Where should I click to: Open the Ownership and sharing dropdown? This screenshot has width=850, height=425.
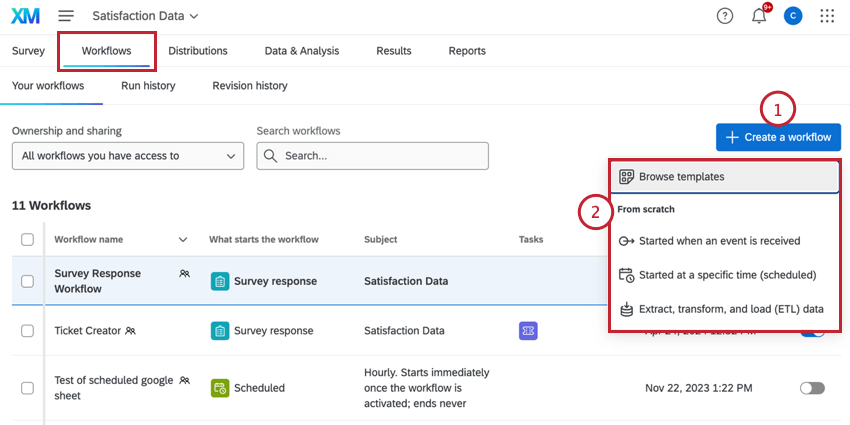[x=128, y=156]
